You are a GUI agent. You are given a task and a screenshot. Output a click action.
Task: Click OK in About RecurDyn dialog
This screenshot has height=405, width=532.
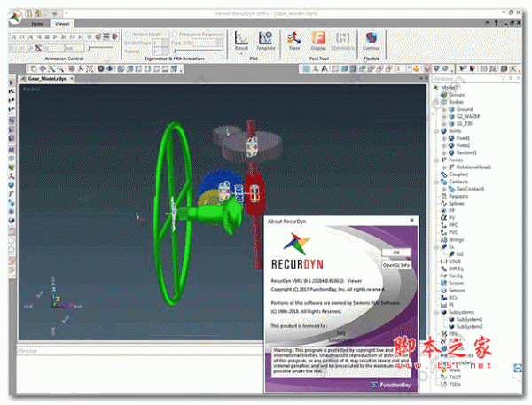click(x=396, y=253)
